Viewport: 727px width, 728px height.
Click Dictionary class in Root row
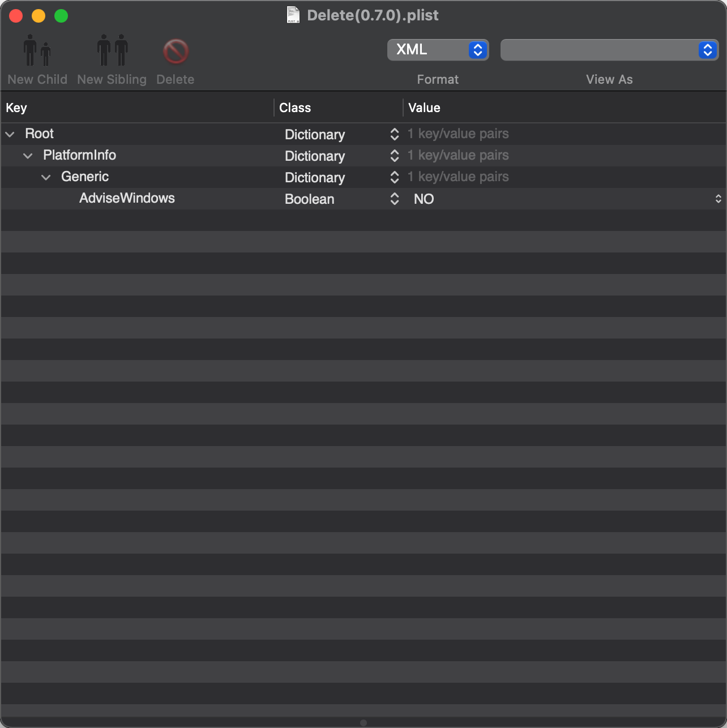[x=315, y=135]
